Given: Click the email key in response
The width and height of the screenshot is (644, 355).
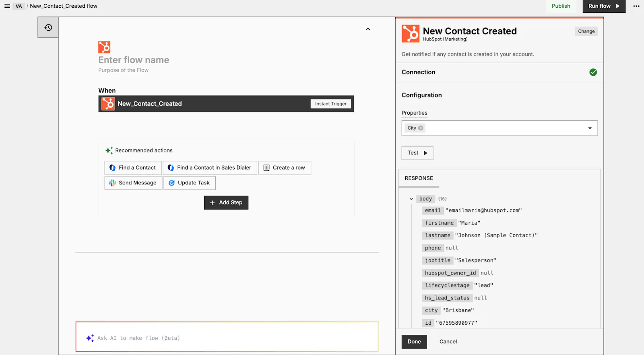Looking at the screenshot, I should tap(433, 211).
